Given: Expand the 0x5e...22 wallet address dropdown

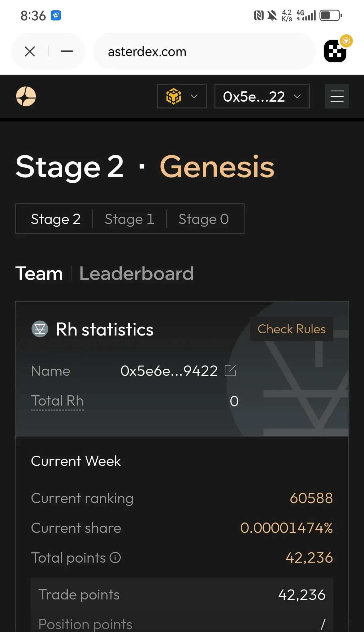Looking at the screenshot, I should pos(262,96).
